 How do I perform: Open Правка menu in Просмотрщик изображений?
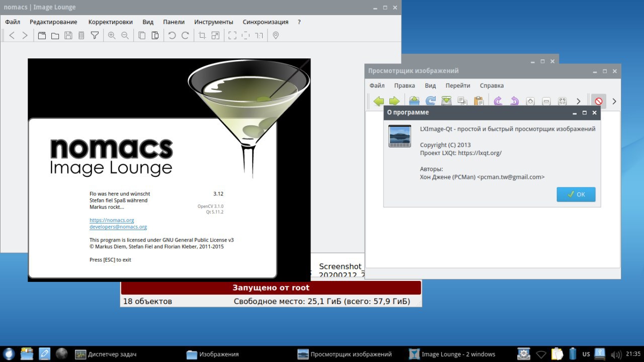click(x=405, y=86)
